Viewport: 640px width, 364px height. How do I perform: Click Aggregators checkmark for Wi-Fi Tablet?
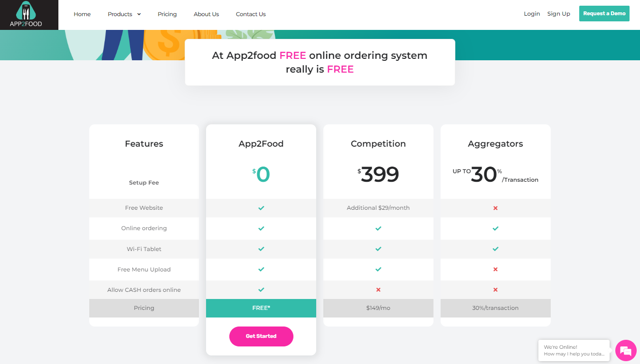pyautogui.click(x=496, y=249)
